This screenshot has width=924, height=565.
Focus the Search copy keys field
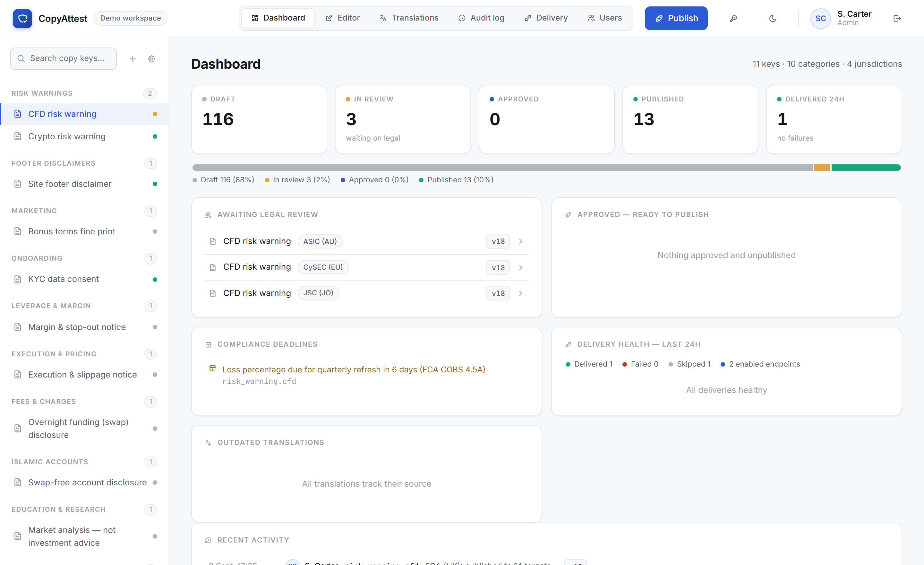point(64,58)
